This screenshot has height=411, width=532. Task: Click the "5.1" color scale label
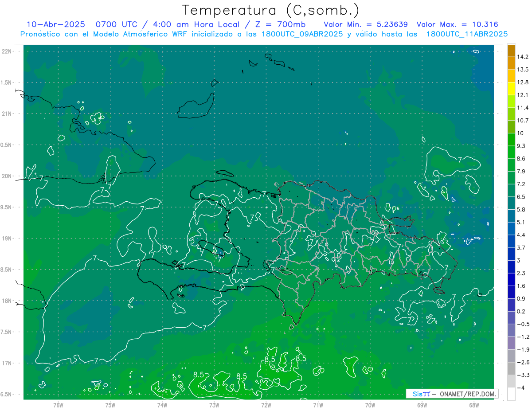(521, 222)
